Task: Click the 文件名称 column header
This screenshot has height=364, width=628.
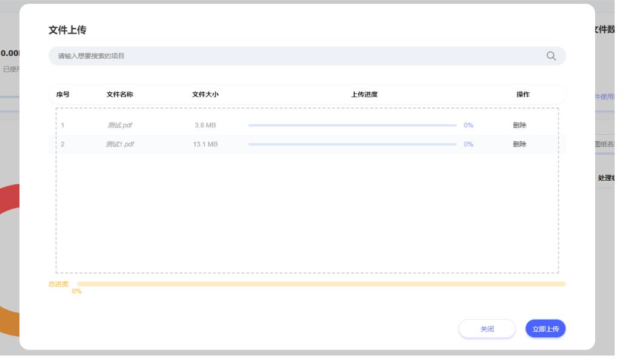Action: click(x=120, y=95)
